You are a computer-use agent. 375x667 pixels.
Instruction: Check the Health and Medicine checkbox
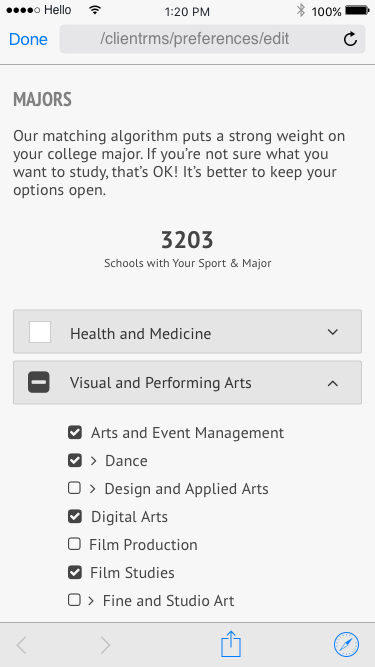pos(40,332)
